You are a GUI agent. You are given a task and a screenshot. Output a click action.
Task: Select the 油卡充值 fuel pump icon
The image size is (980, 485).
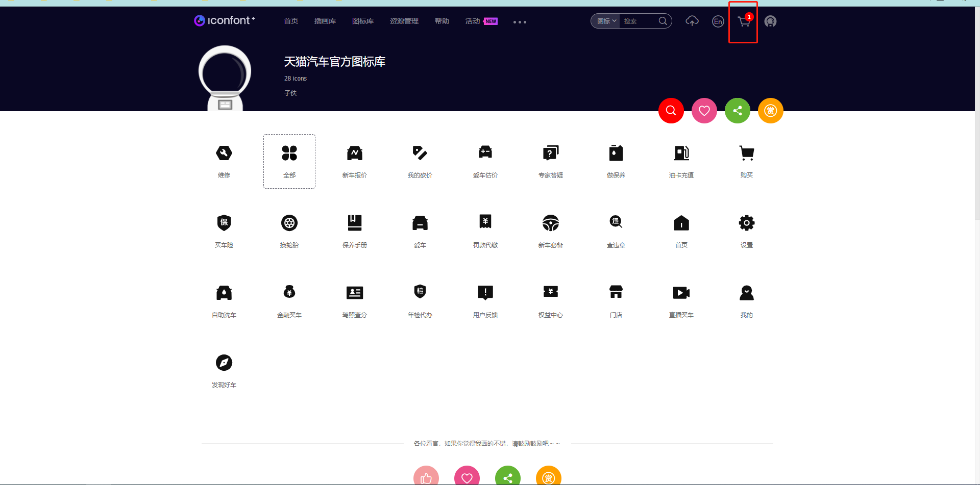(x=681, y=153)
